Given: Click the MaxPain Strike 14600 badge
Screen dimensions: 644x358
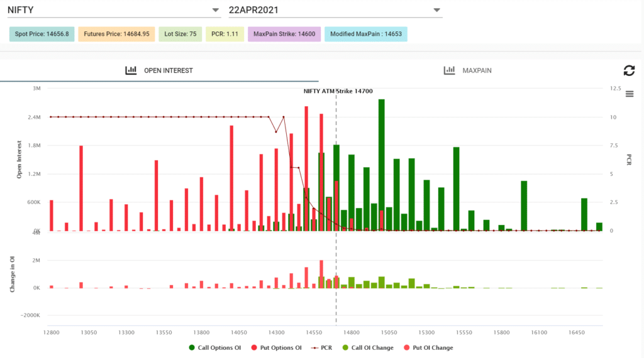Looking at the screenshot, I should 284,34.
